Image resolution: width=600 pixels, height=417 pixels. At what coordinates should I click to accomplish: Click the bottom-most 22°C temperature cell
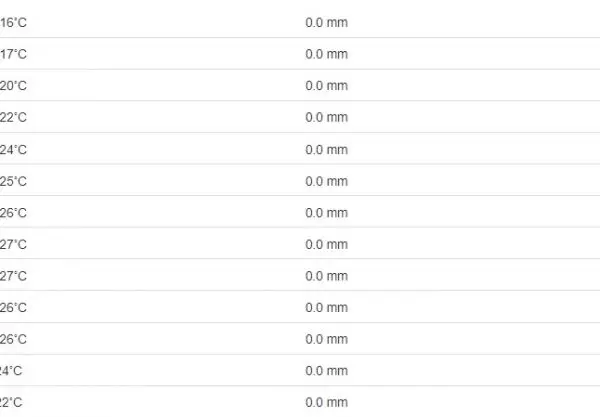click(x=11, y=402)
